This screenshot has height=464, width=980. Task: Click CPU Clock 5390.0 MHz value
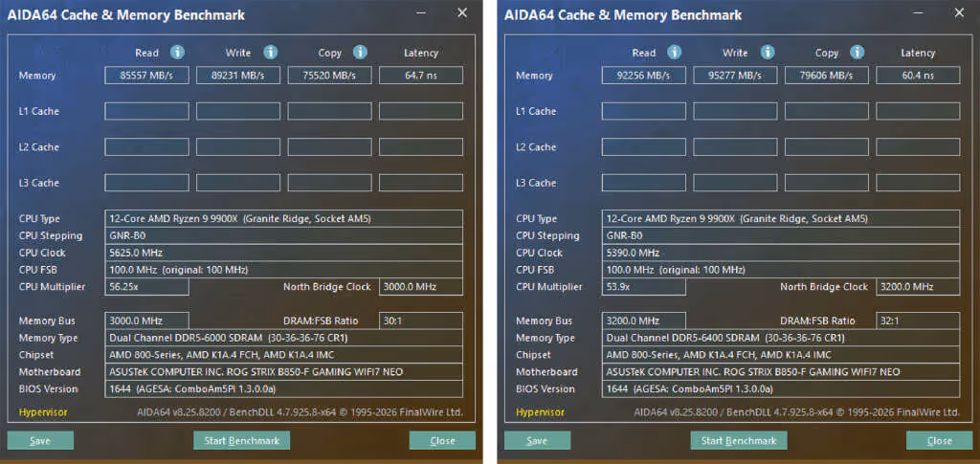(781, 253)
